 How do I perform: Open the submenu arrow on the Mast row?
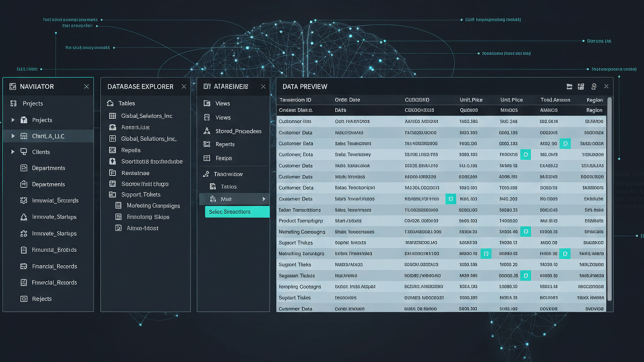[264, 199]
